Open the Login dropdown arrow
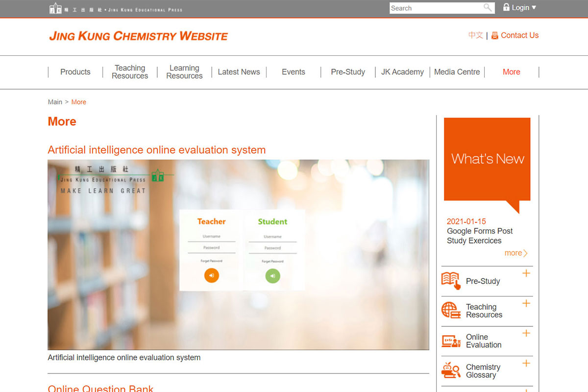 pyautogui.click(x=534, y=7)
